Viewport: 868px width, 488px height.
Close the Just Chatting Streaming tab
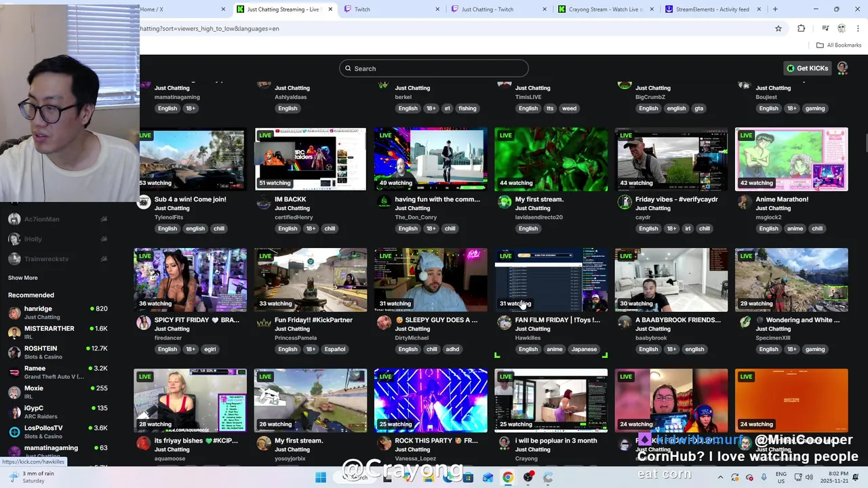pyautogui.click(x=330, y=9)
